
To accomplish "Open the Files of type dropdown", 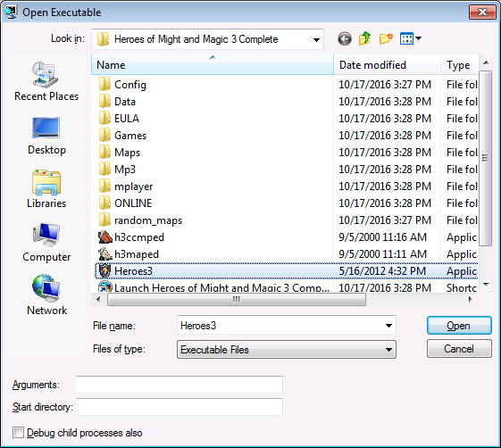I will coord(287,349).
